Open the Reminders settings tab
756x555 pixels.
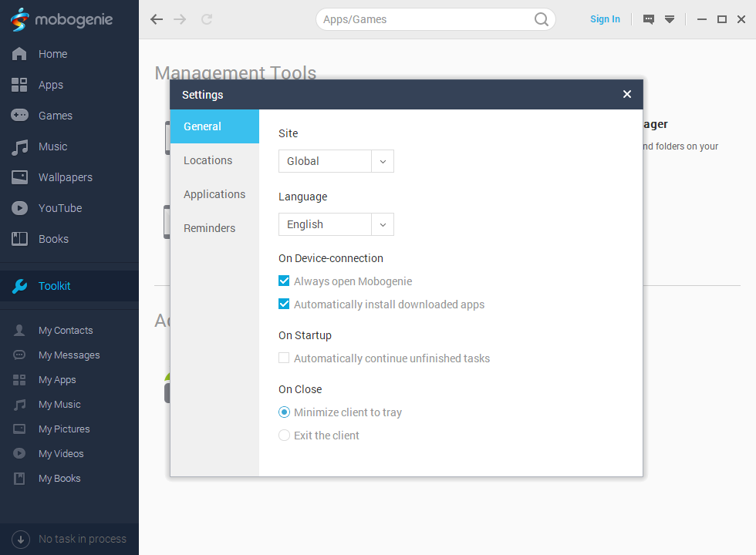(209, 228)
